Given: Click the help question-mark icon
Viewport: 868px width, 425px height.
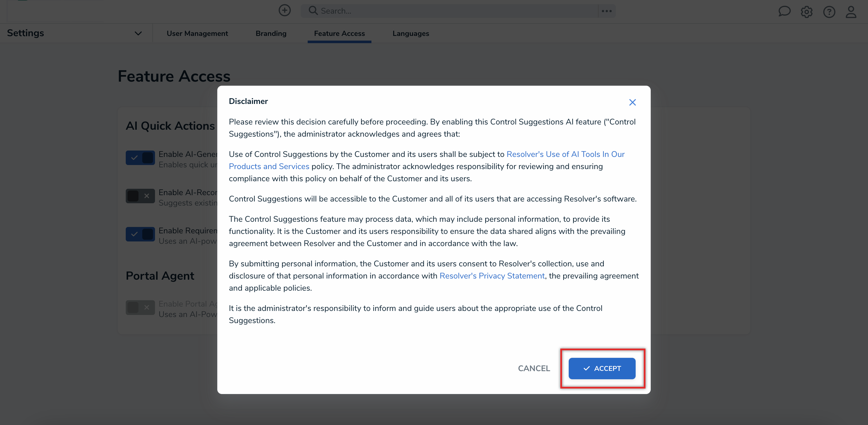Looking at the screenshot, I should (829, 12).
